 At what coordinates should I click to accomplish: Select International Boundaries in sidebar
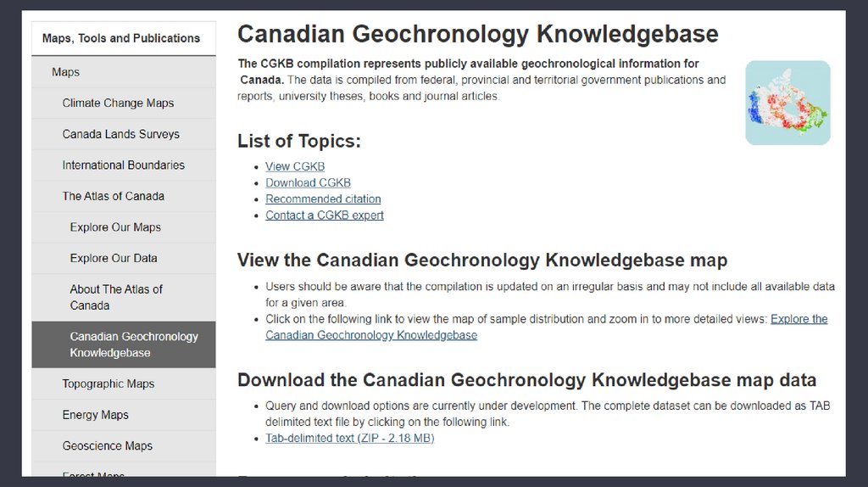tap(123, 165)
